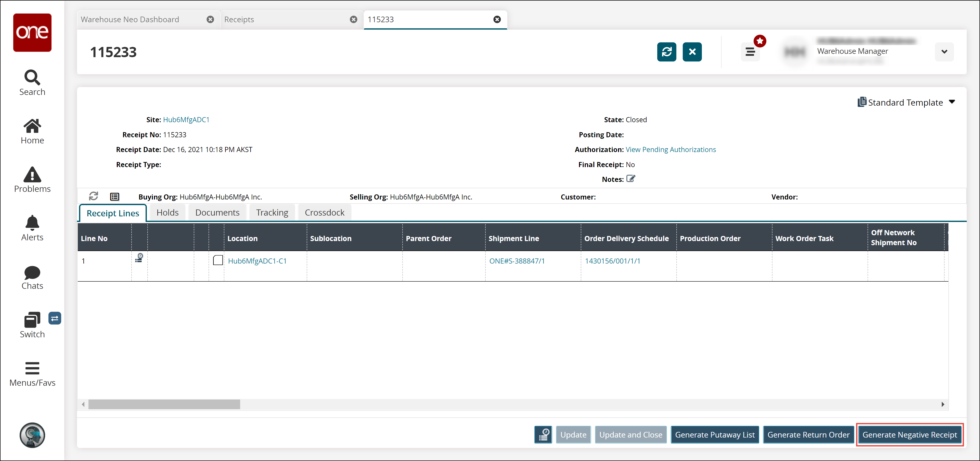The width and height of the screenshot is (980, 461).
Task: Switch to the Crossdock tab
Action: coord(324,213)
